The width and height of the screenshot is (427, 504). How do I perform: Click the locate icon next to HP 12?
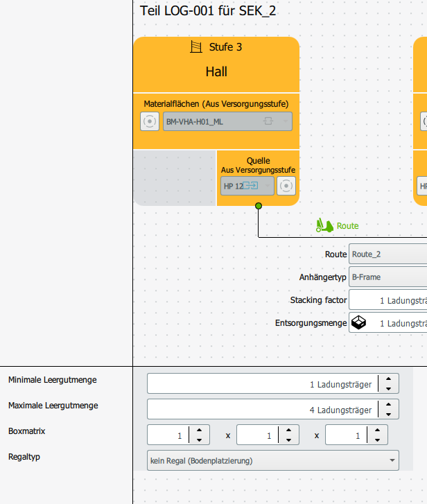(286, 186)
